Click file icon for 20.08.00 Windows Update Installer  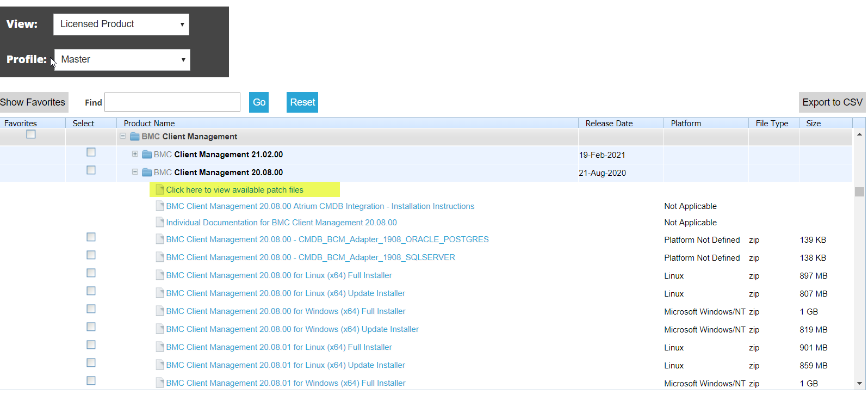click(x=160, y=329)
